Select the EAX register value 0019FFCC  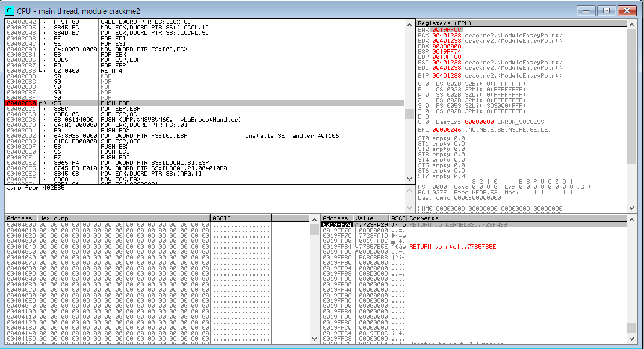[447, 30]
